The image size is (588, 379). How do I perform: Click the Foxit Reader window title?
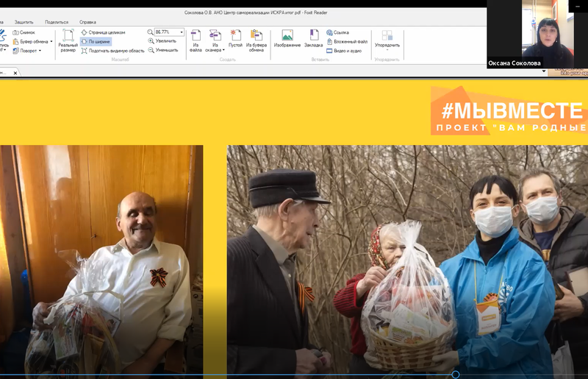pos(256,13)
